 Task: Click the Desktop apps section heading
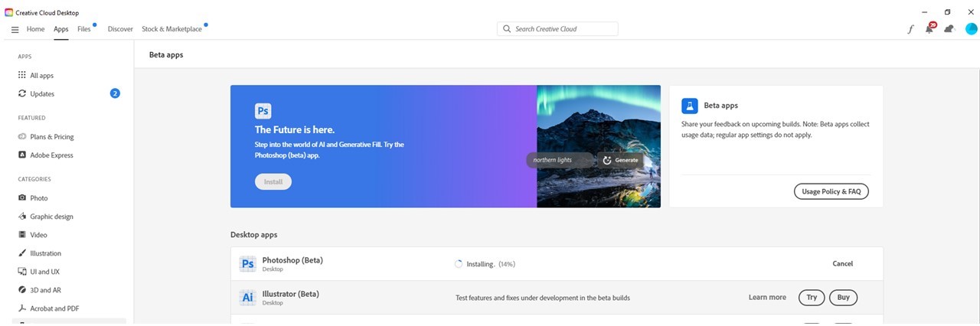click(253, 235)
